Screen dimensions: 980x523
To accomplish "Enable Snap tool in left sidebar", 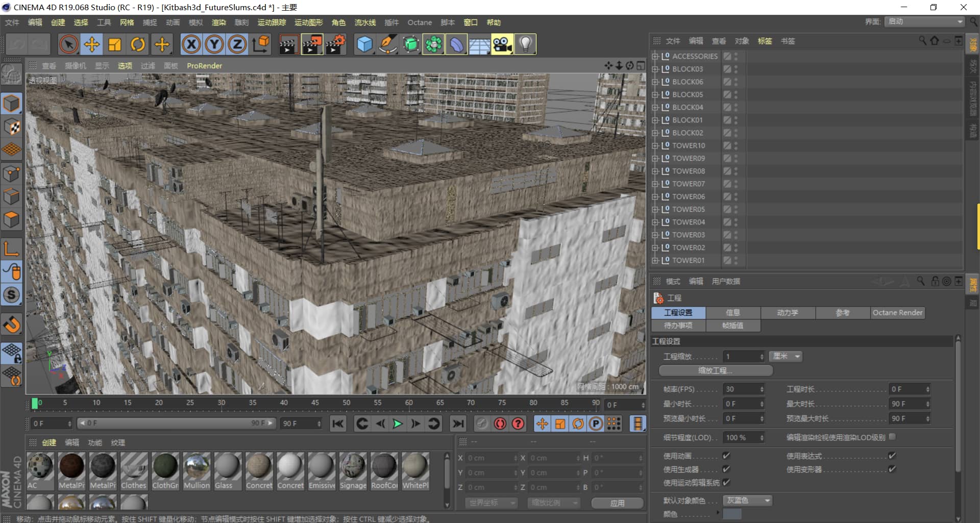I will 11,324.
